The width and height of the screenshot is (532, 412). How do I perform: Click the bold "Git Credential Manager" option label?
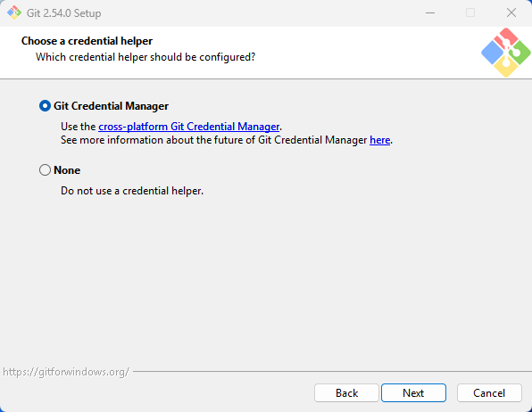111,106
